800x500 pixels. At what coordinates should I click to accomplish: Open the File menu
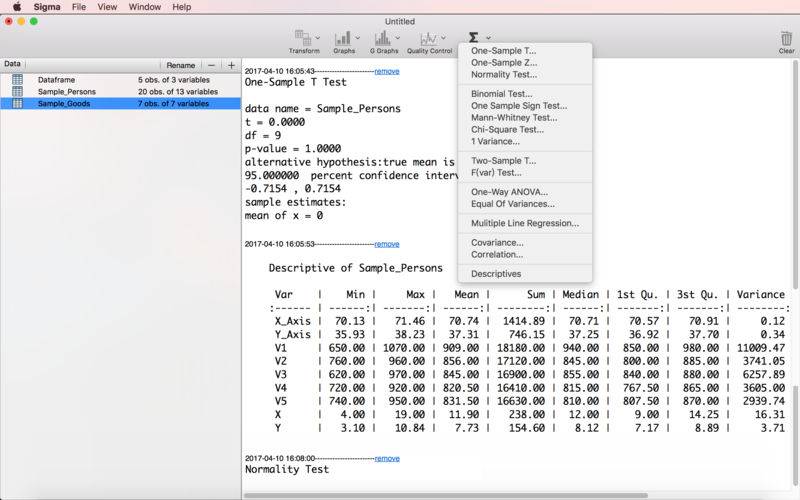tap(79, 7)
